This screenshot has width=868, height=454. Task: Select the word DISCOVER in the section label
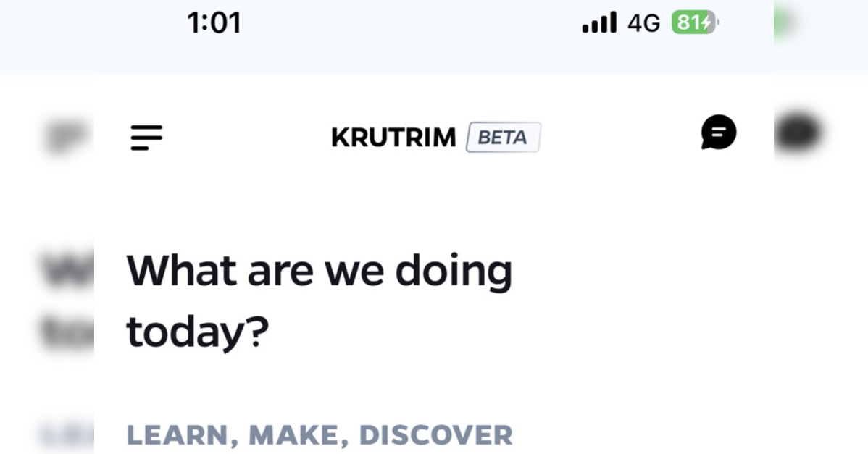(x=435, y=435)
